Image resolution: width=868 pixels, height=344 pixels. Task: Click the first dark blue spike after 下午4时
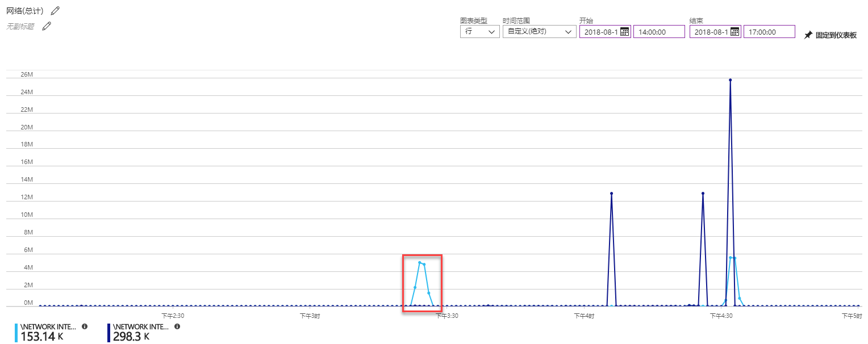(x=611, y=194)
